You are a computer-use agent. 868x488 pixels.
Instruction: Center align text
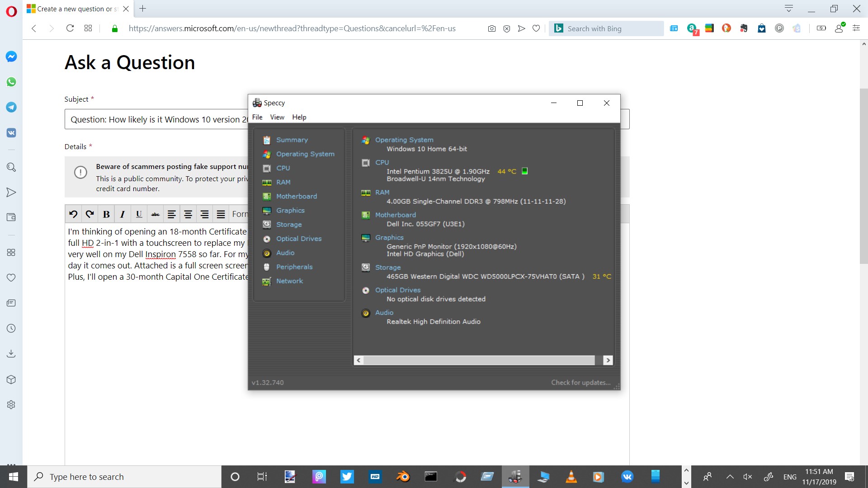(188, 214)
